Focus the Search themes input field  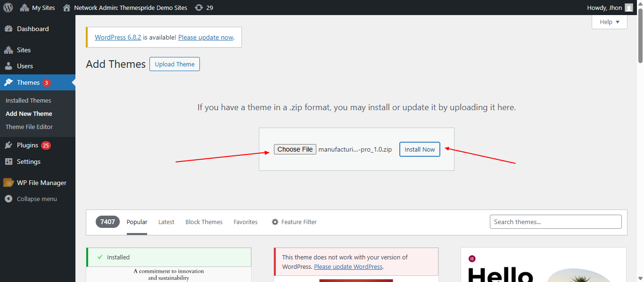pyautogui.click(x=555, y=222)
